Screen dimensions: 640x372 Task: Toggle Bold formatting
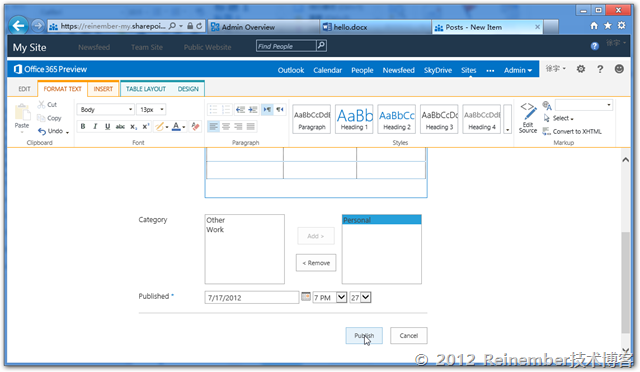pos(83,127)
